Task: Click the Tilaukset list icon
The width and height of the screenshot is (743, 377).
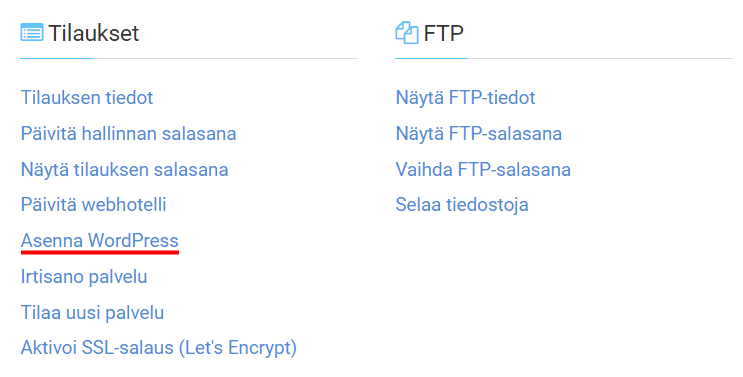Action: pos(32,33)
